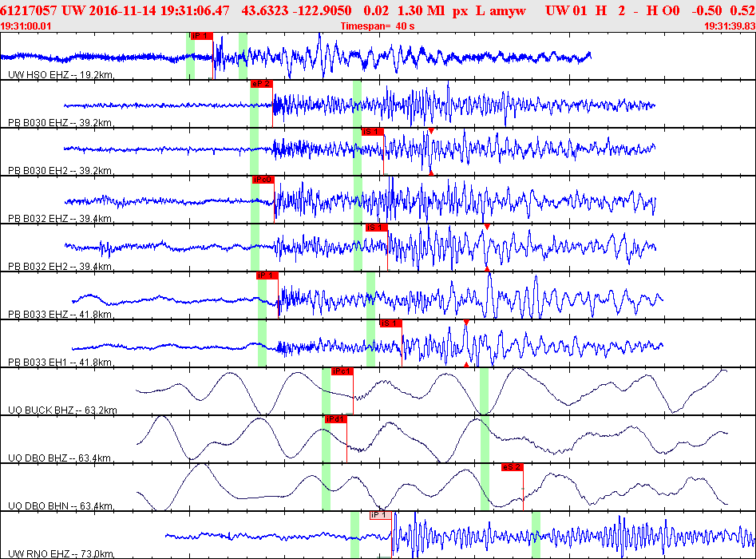Click the 'UO BUCK BHZ -- 63.2km' channel label

point(63,410)
